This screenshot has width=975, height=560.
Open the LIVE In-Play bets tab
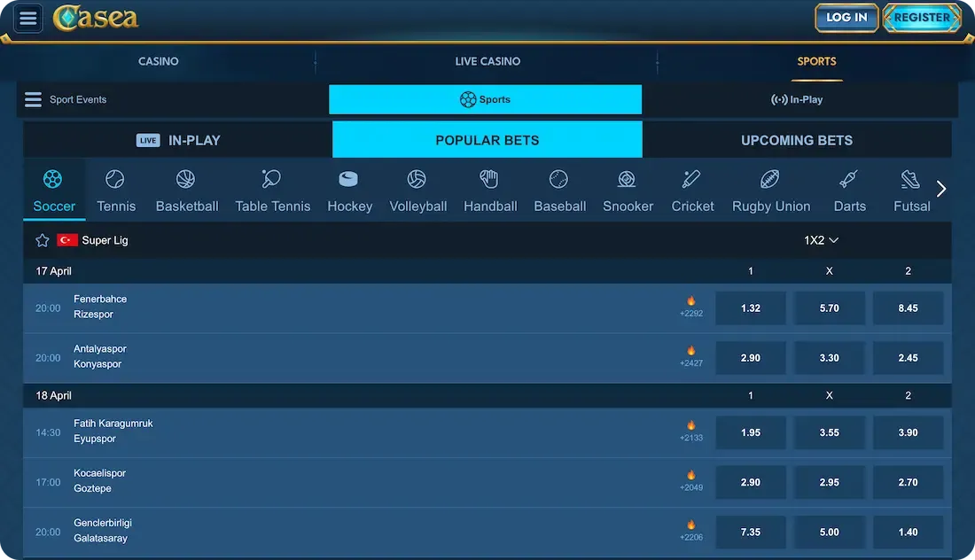coord(178,140)
